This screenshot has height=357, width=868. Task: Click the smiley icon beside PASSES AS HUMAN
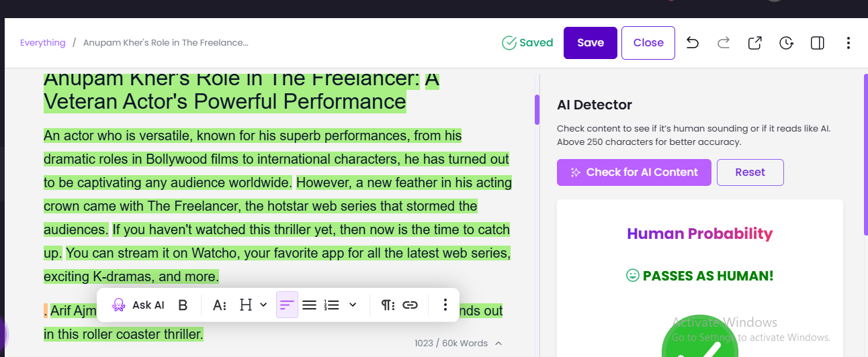click(x=632, y=276)
